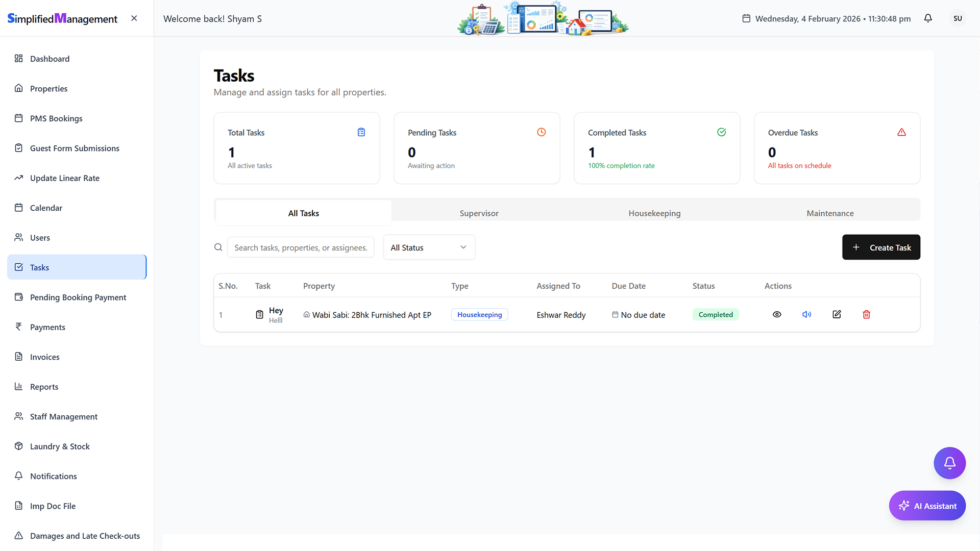Open Laundry & Stock in sidebar
980x551 pixels.
[x=60, y=446]
